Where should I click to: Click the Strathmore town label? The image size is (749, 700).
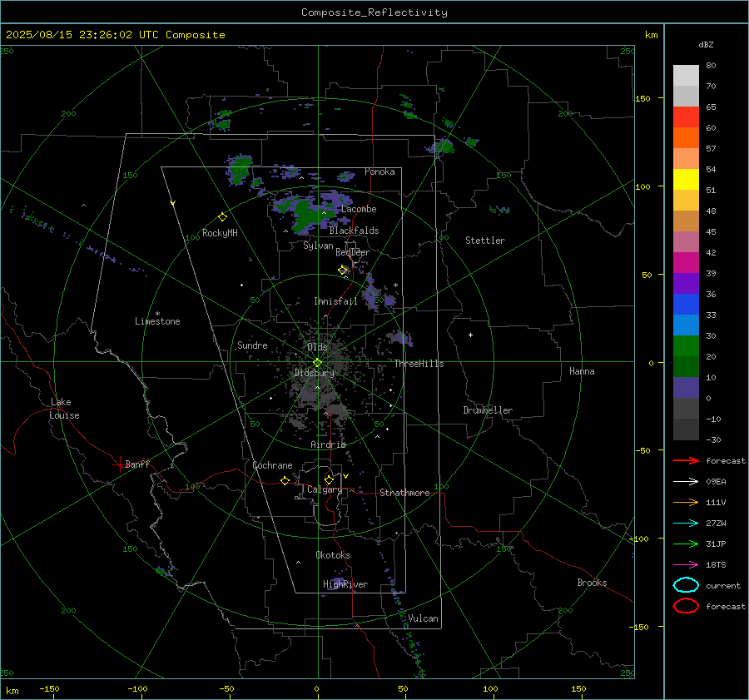[x=404, y=493]
